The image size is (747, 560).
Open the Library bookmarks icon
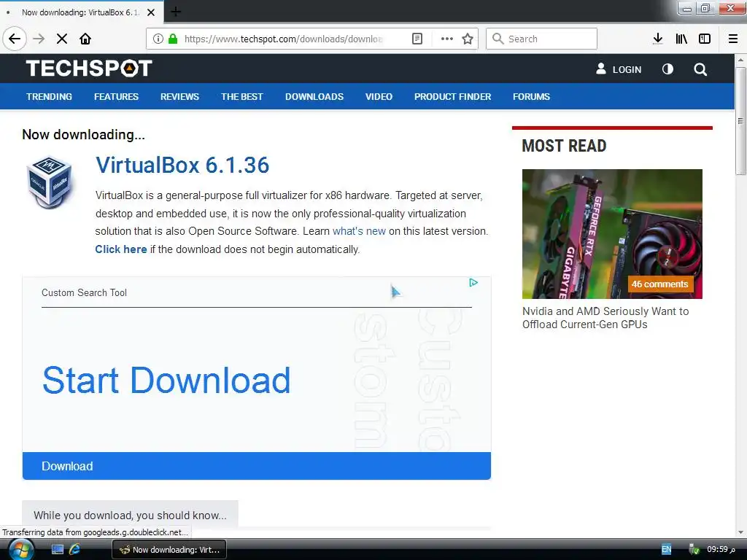click(681, 39)
